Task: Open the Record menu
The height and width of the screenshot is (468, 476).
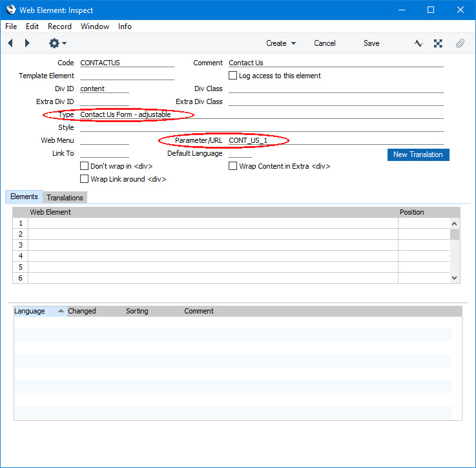Action: tap(59, 27)
